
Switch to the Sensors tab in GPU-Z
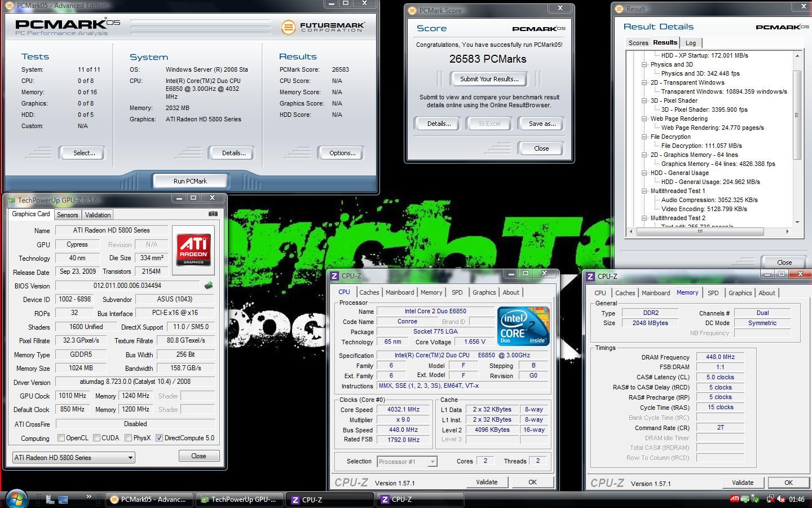[67, 215]
